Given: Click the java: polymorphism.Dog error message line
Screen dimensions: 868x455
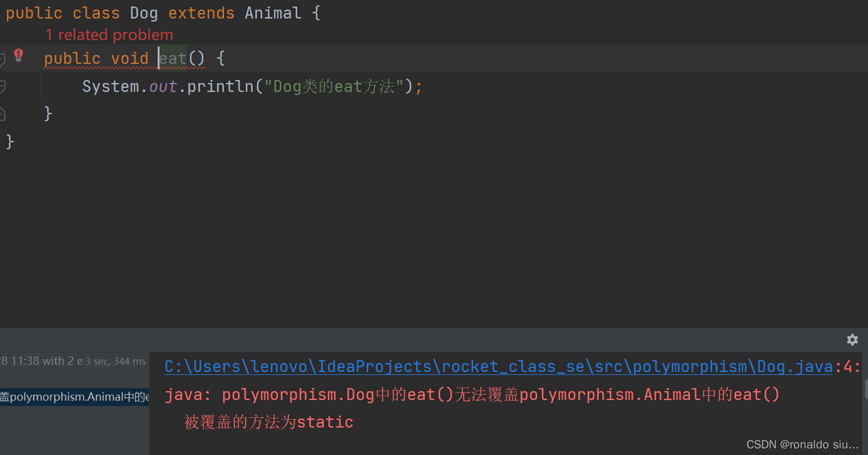Looking at the screenshot, I should click(473, 395).
